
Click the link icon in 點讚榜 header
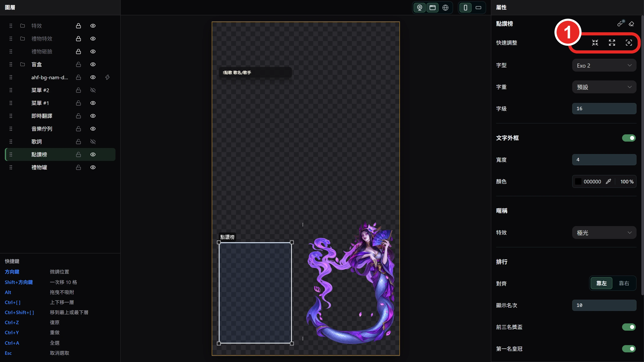(620, 24)
